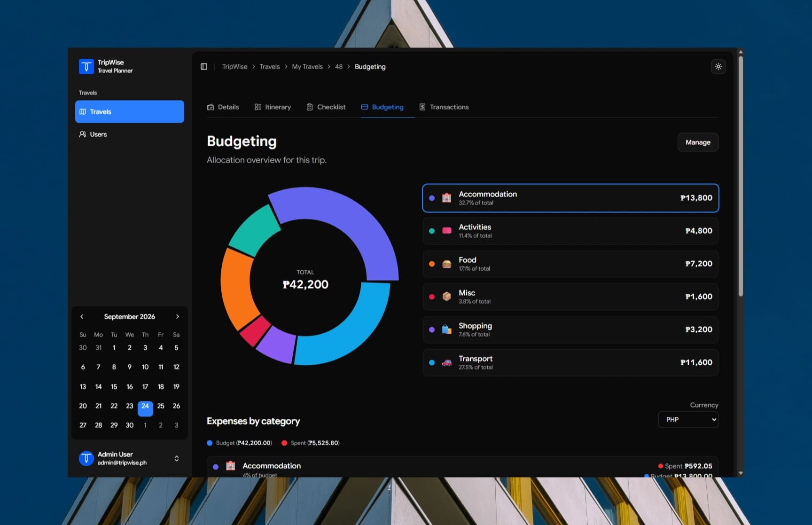Toggle the red Spent legend item
812x525 pixels.
tap(311, 443)
